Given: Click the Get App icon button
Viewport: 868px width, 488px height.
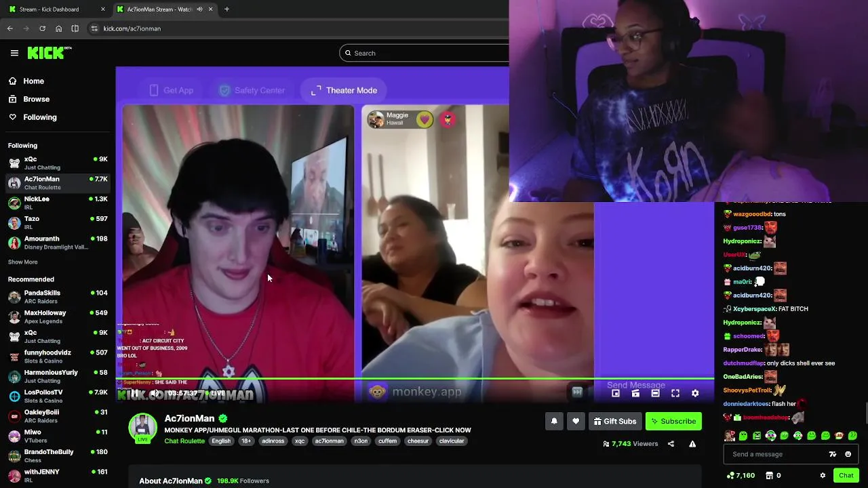Looking at the screenshot, I should pyautogui.click(x=171, y=90).
